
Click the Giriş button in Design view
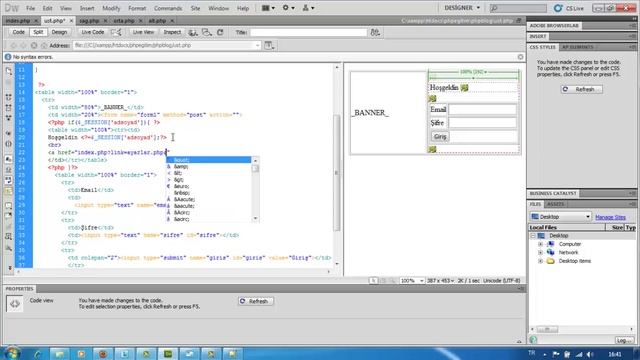coord(440,136)
